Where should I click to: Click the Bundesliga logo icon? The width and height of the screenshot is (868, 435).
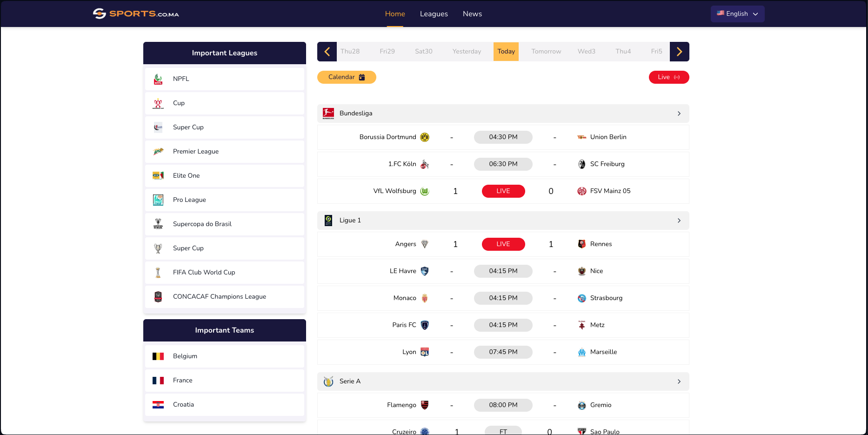point(328,114)
